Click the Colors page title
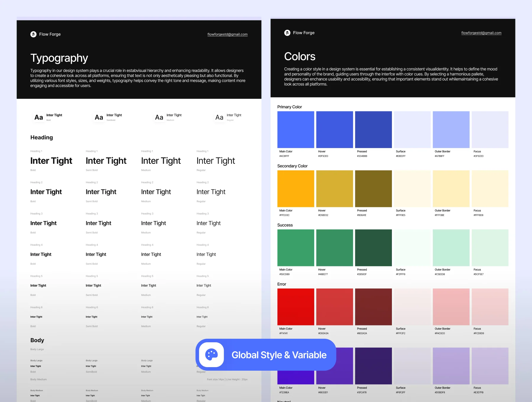Viewport: 532px width, 402px height. 300,56
